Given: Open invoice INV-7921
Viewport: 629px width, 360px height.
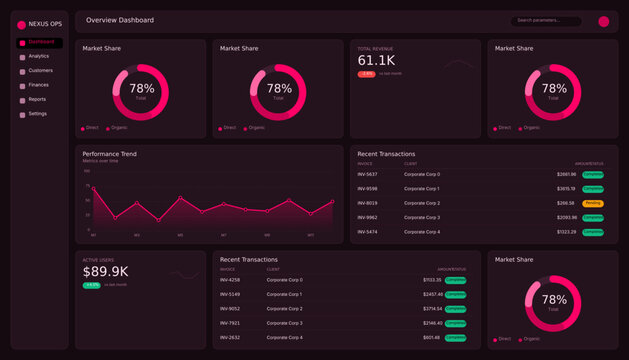Looking at the screenshot, I should [x=230, y=323].
